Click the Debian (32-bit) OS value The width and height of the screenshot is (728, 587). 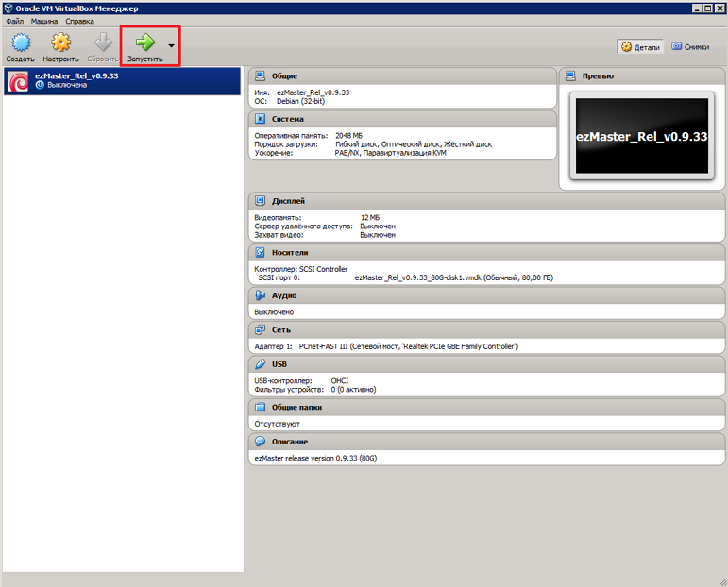[x=300, y=101]
